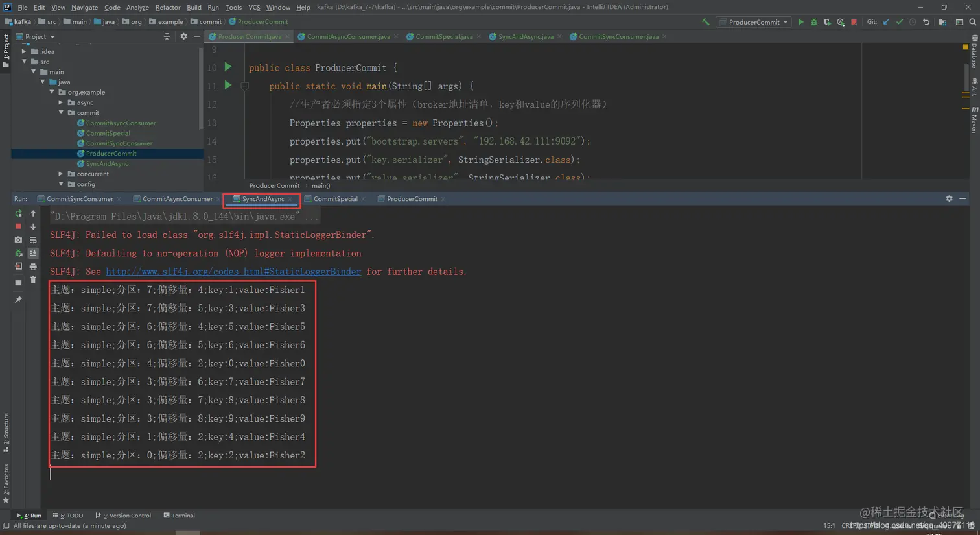Toggle the 2: Favorites tool window
The image size is (980, 535).
pyautogui.click(x=6, y=484)
